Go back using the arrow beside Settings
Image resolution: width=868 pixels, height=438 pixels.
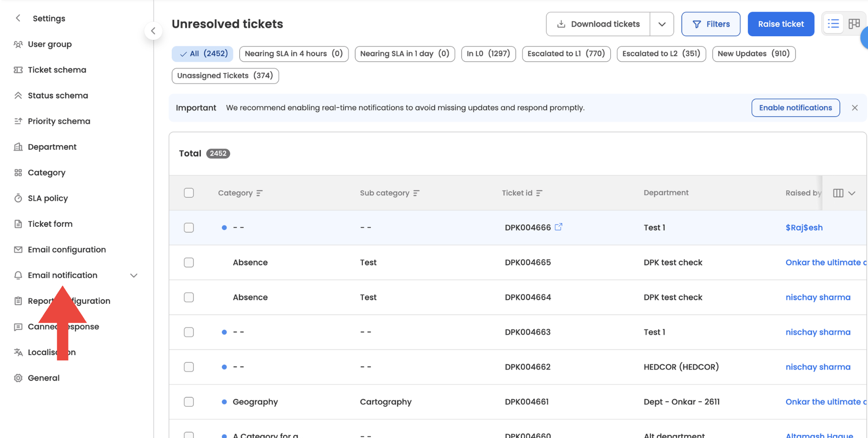click(18, 18)
